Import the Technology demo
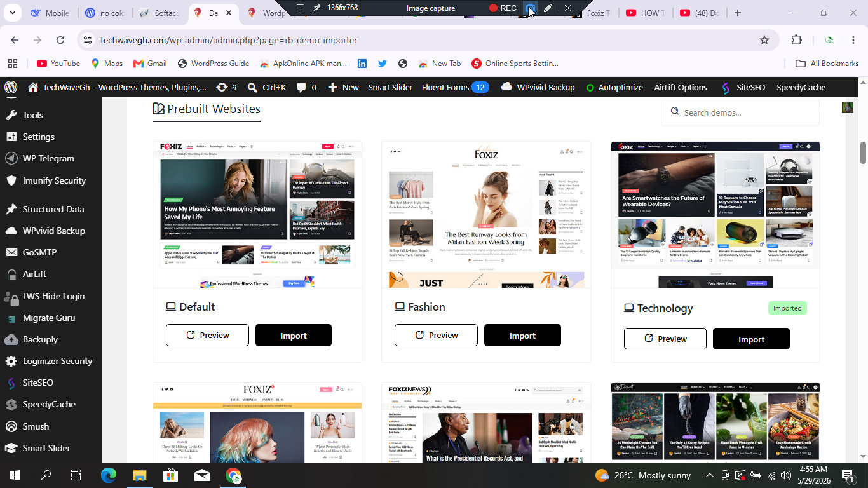 pyautogui.click(x=751, y=339)
